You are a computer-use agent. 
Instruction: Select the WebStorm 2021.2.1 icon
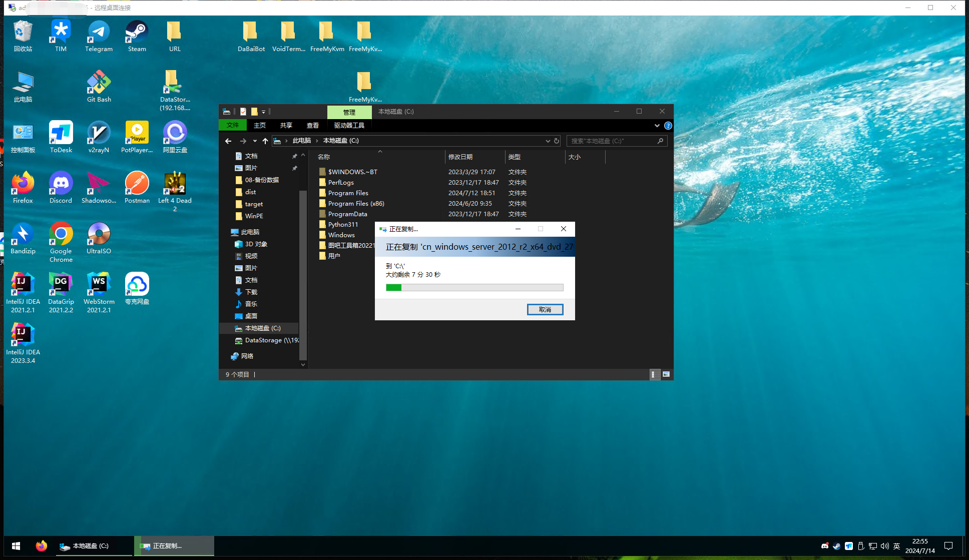coord(99,293)
